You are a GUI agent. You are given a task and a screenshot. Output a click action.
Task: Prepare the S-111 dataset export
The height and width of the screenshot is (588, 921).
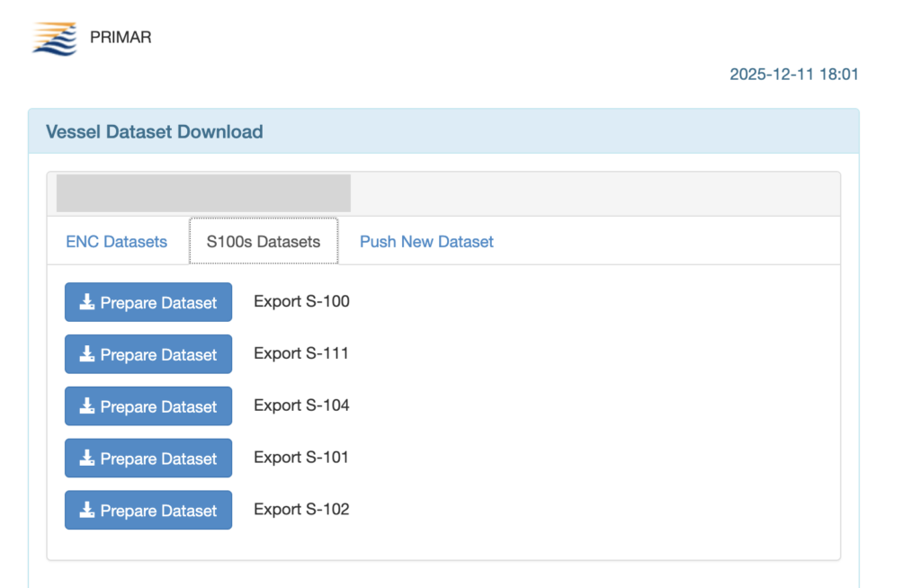coord(148,355)
